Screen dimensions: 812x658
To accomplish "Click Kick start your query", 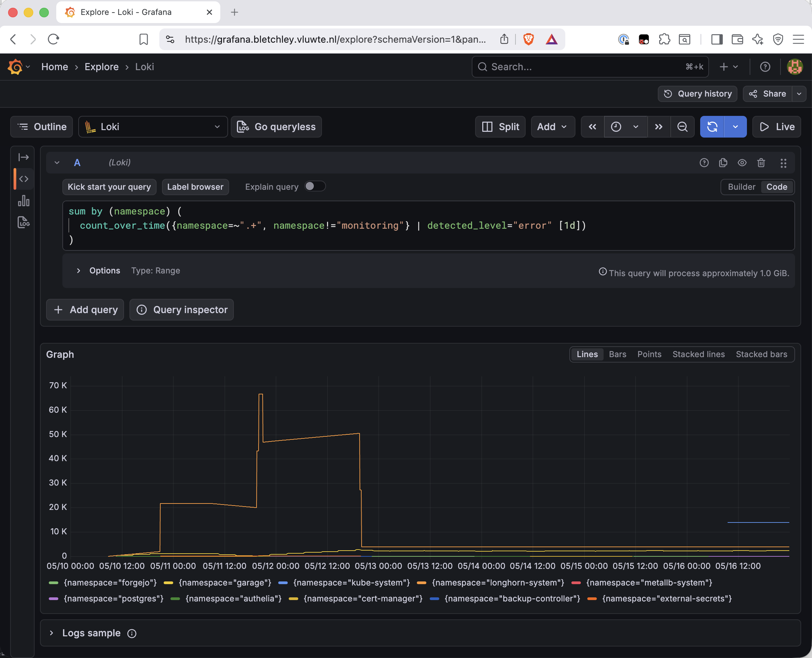I will [109, 187].
